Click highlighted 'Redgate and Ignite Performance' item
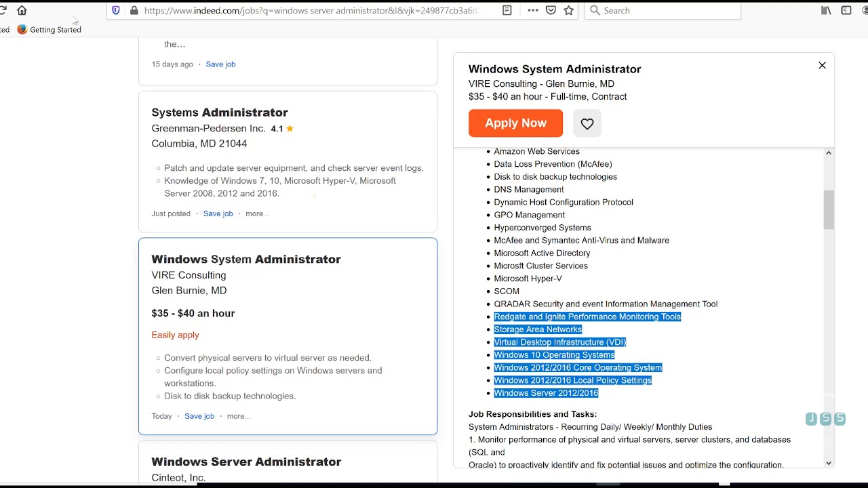868x488 pixels. coord(587,317)
